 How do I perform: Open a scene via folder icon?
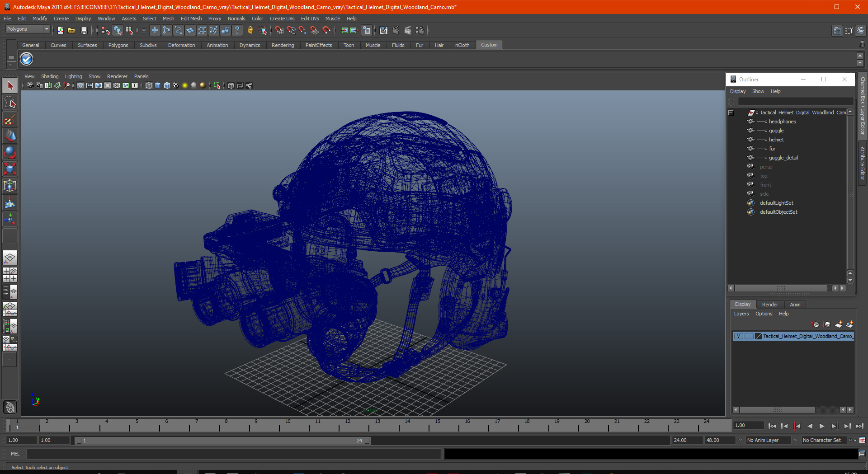71,30
